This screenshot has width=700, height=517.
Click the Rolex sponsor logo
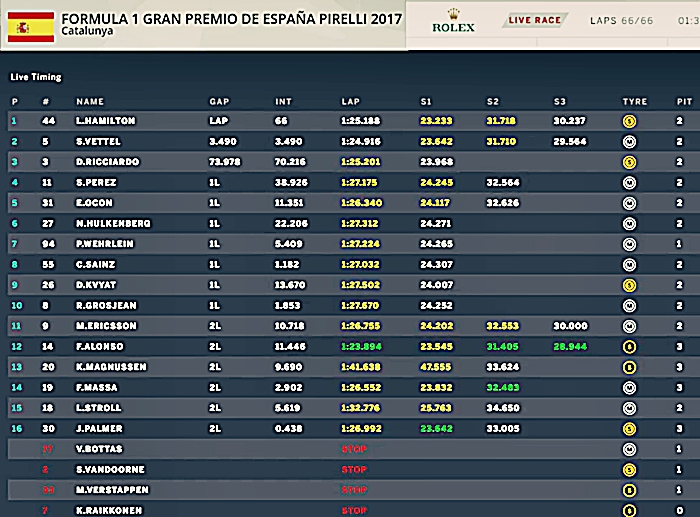(x=452, y=21)
